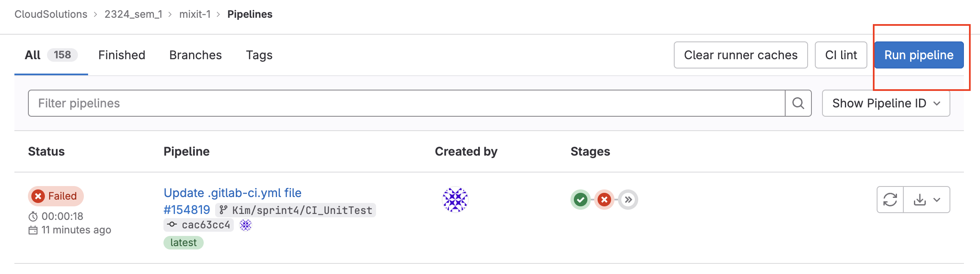Screen dimensions: 980x274
Task: Click the Failed status badge
Action: coord(56,196)
